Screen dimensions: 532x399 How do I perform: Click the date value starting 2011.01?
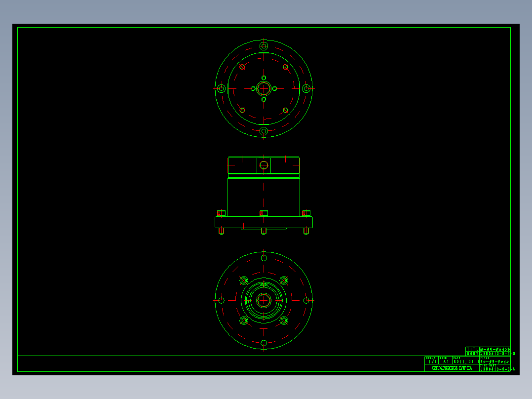(466, 362)
